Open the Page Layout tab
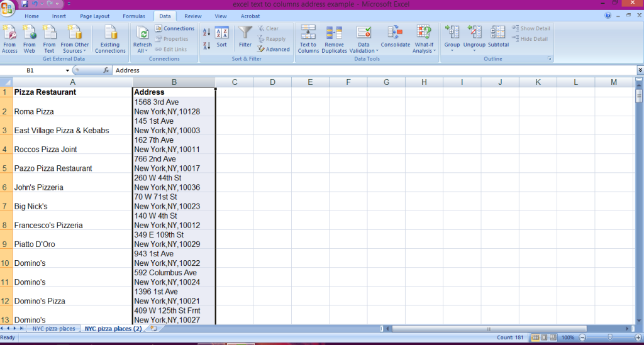Screen dimensions: 644x345 tap(94, 16)
